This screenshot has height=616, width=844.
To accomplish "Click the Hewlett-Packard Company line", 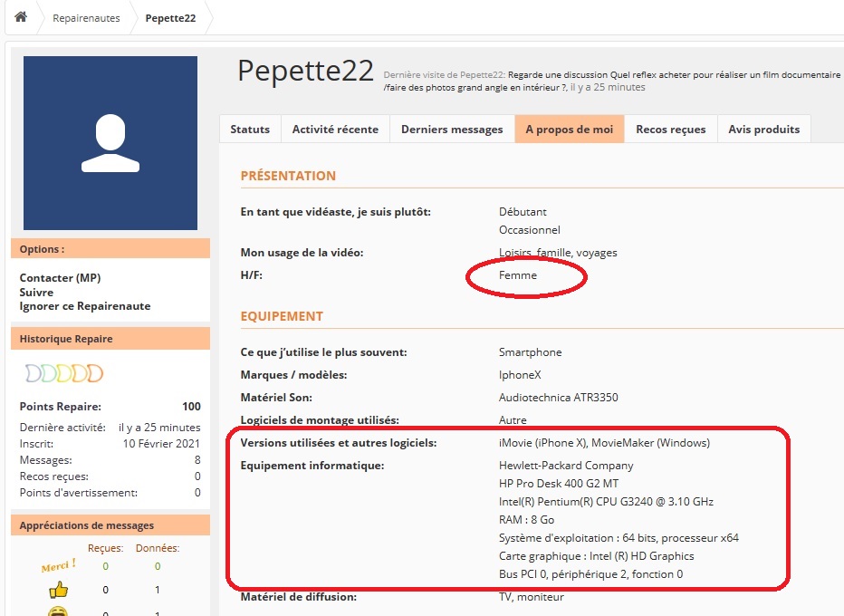I will click(x=566, y=466).
